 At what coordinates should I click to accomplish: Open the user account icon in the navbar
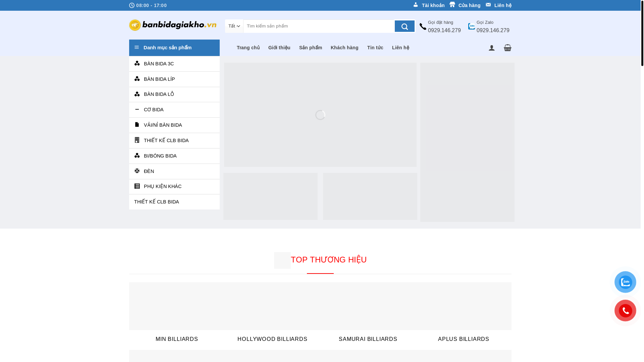click(x=492, y=48)
